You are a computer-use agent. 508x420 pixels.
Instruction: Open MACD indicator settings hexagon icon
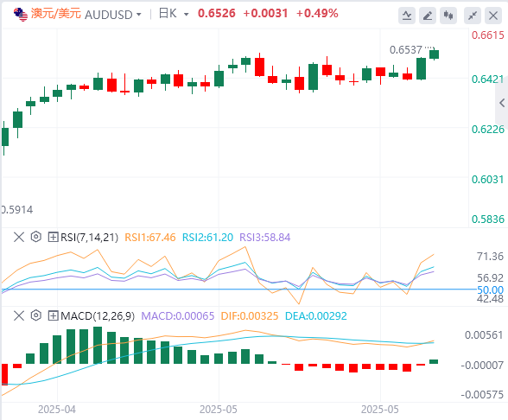coord(36,315)
